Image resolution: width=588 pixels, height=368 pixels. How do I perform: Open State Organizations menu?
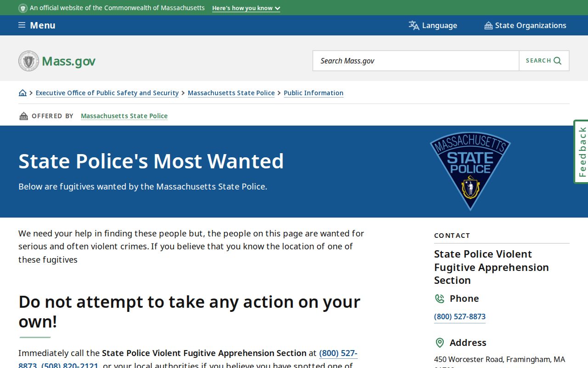click(525, 25)
